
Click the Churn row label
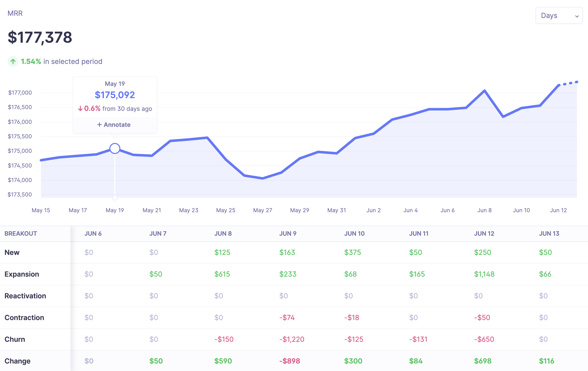[x=14, y=339]
